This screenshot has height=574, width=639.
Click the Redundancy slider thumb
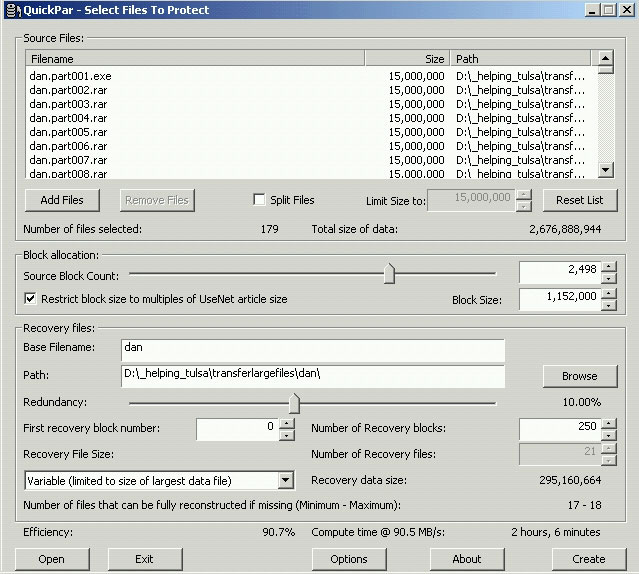(x=294, y=403)
